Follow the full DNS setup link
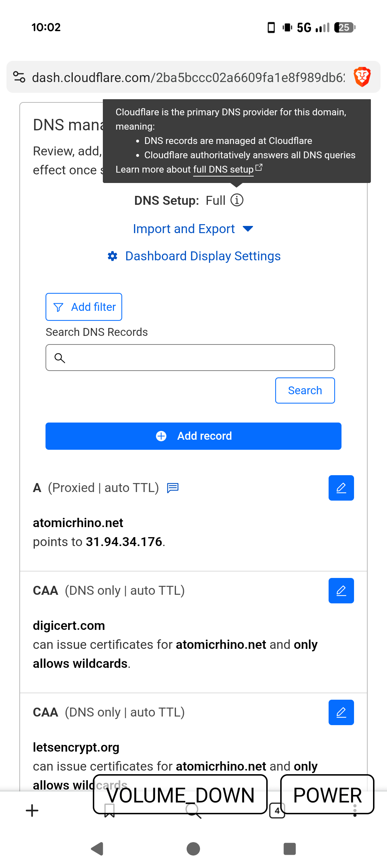The image size is (387, 868). [x=223, y=169]
